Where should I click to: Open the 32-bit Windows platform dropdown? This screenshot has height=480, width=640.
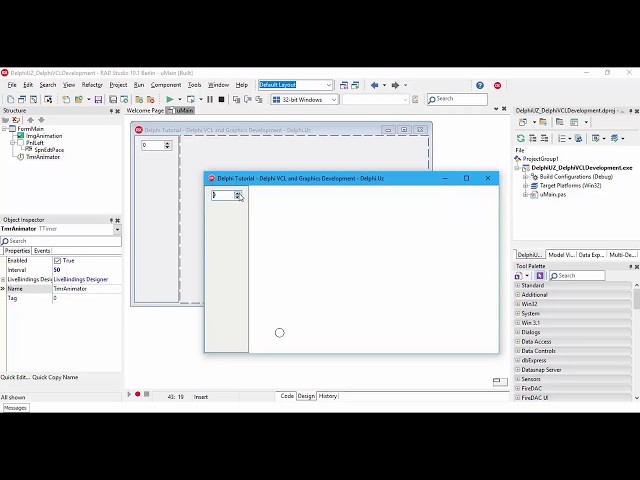333,99
